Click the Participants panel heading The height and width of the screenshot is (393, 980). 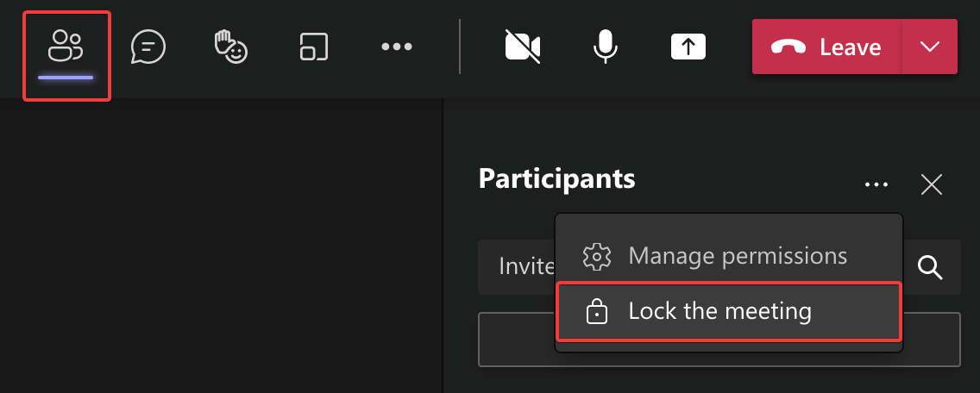point(556,179)
